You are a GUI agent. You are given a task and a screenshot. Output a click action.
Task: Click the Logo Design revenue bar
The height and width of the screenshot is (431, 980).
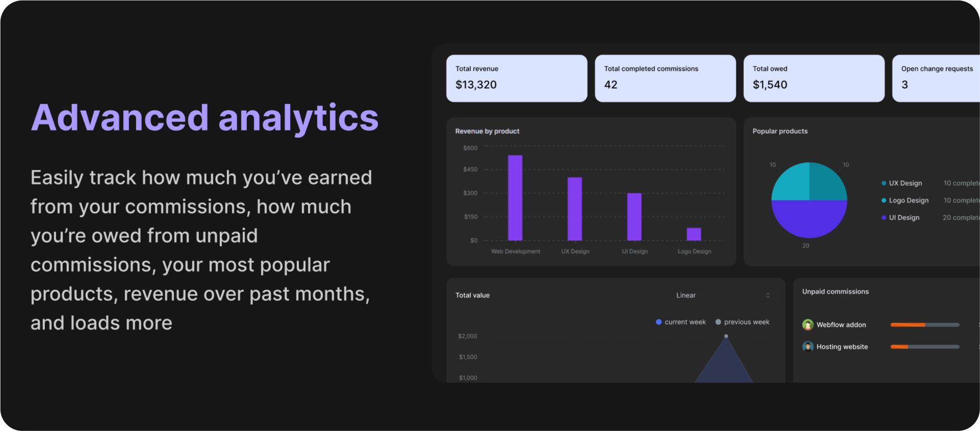[694, 234]
